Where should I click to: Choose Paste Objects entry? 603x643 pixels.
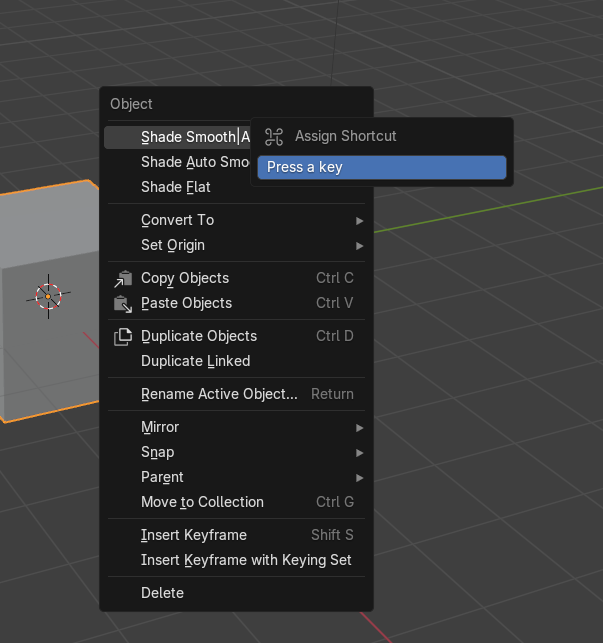tap(236, 303)
